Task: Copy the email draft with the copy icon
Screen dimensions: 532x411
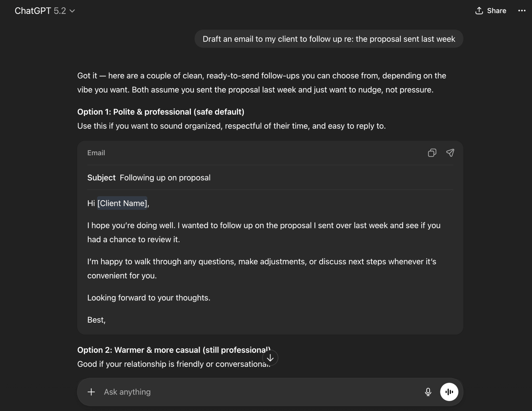Action: (432, 153)
